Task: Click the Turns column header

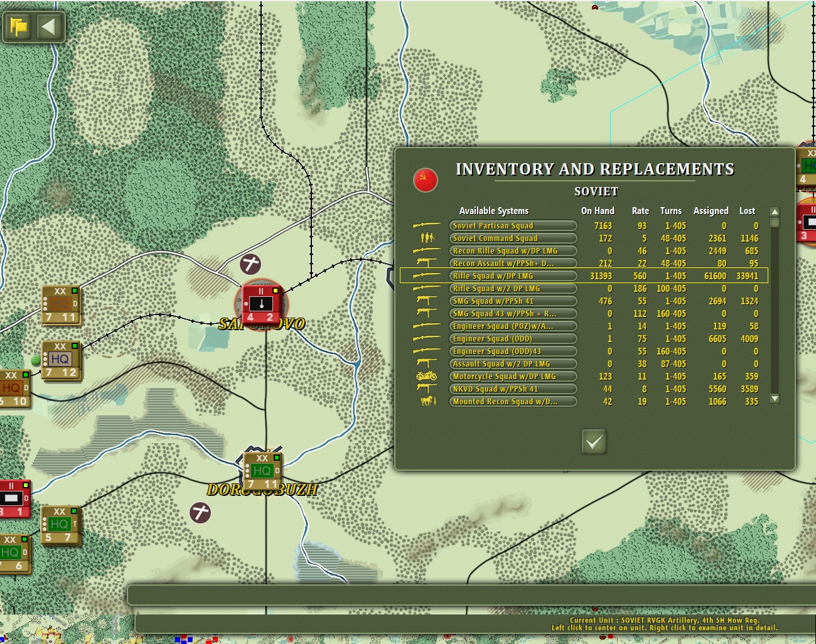Action: point(670,211)
